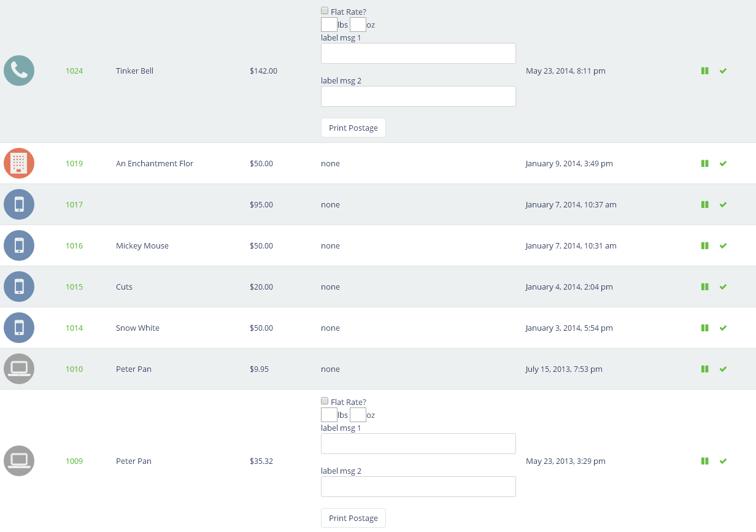Click the mobile icon for order 1016

[x=19, y=245]
